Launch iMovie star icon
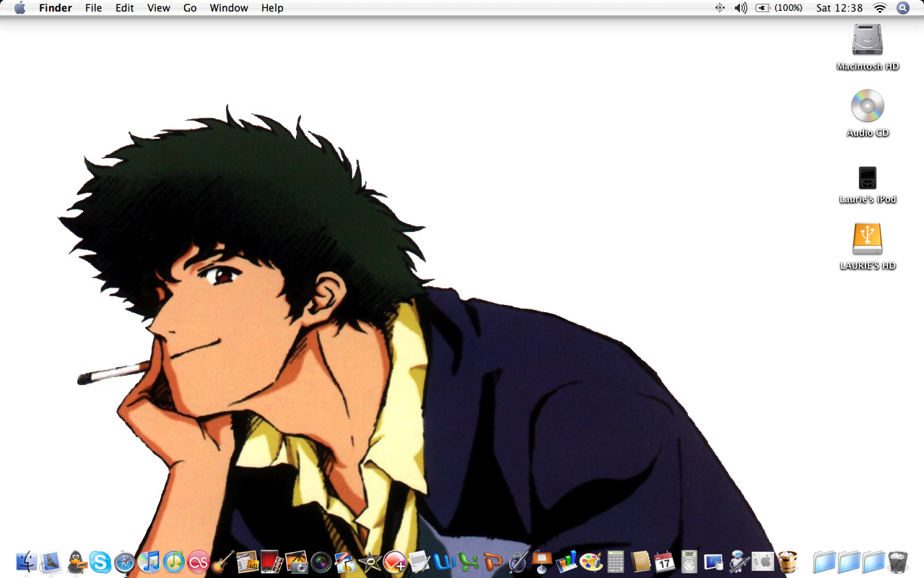 tap(370, 561)
